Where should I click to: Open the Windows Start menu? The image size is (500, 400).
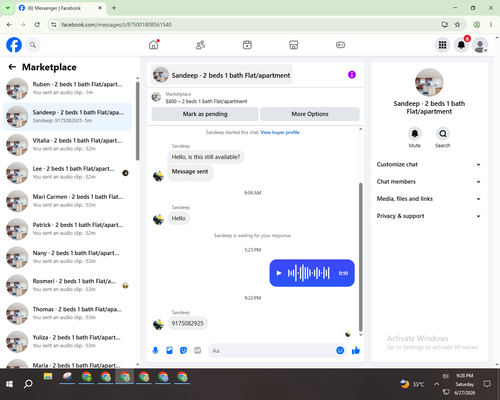coord(9,384)
